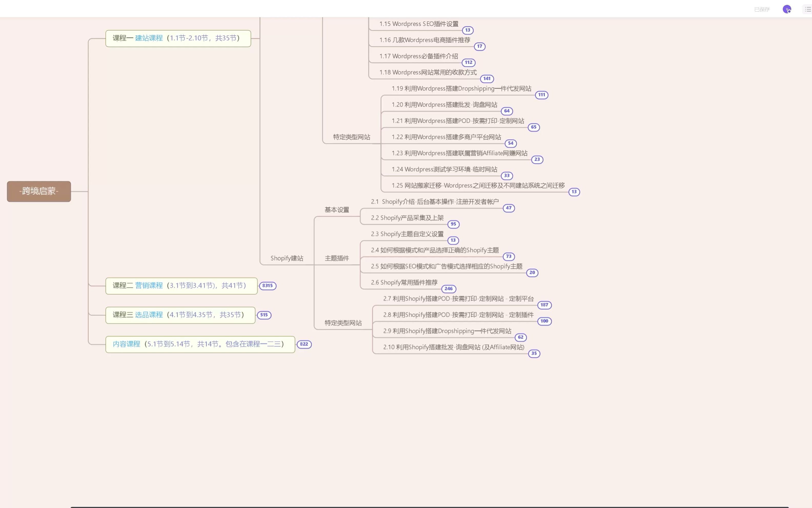Select the Shopify 特定类型网站 branch label
The width and height of the screenshot is (812, 508).
click(343, 322)
